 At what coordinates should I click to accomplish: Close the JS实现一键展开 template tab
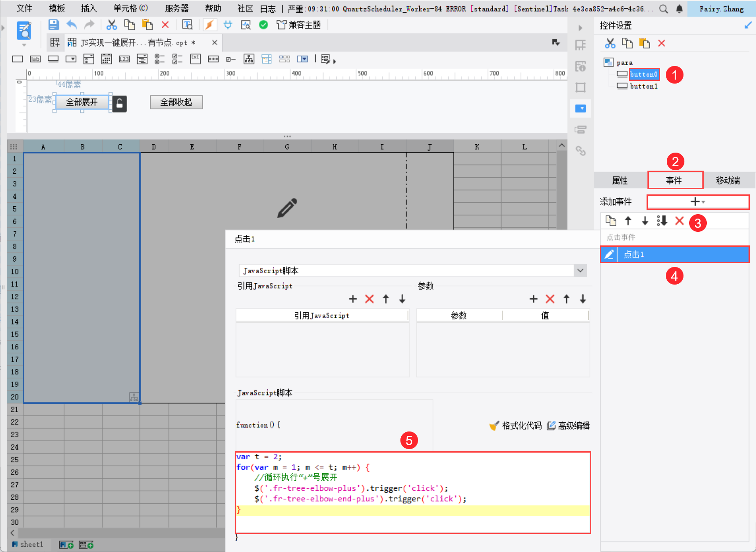(214, 43)
